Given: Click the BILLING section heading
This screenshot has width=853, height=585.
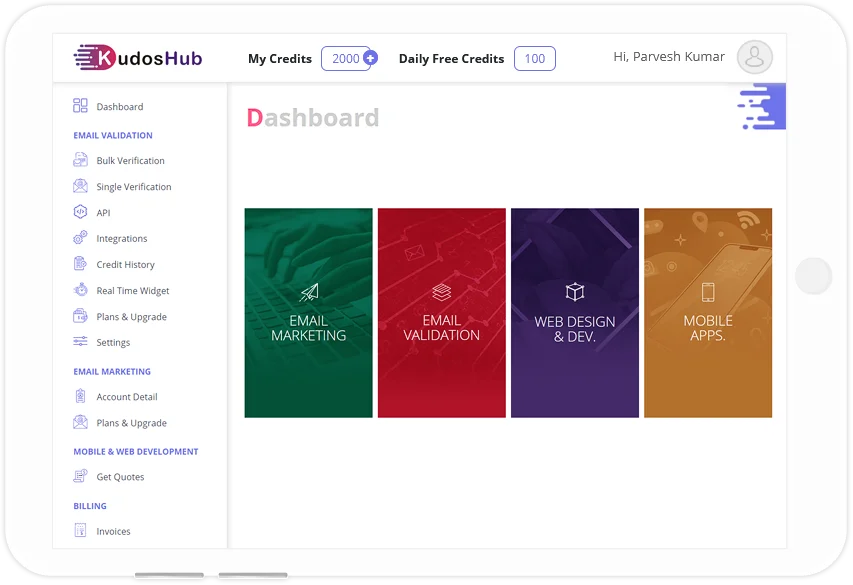Looking at the screenshot, I should pyautogui.click(x=90, y=506).
